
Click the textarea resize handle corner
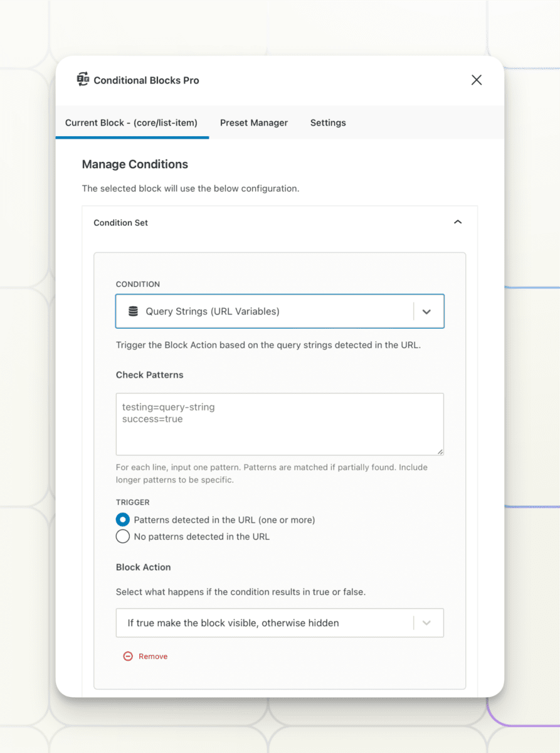440,452
